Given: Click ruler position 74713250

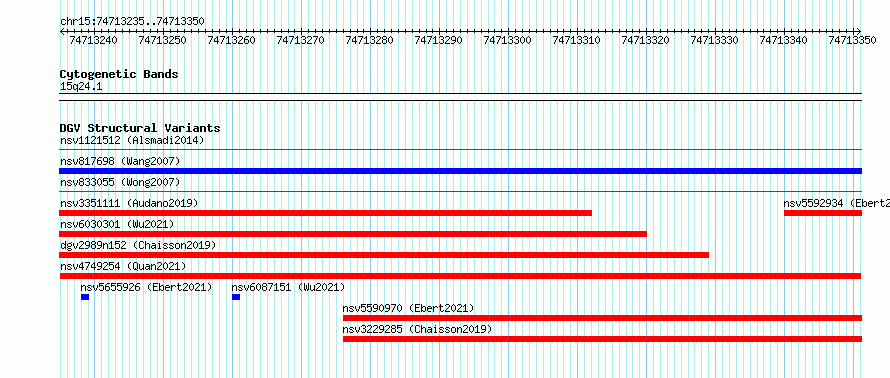Looking at the screenshot, I should tap(163, 40).
